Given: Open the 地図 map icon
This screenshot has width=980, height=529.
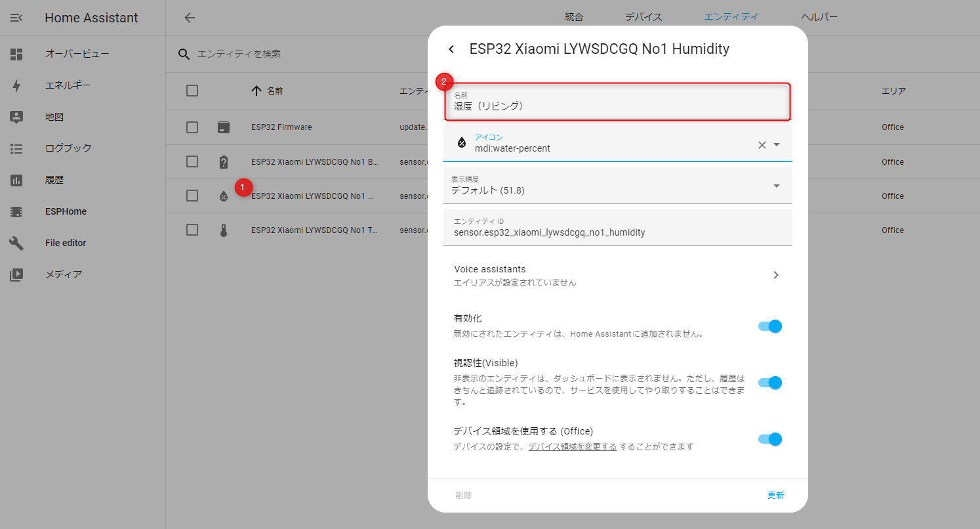Looking at the screenshot, I should click(x=16, y=117).
